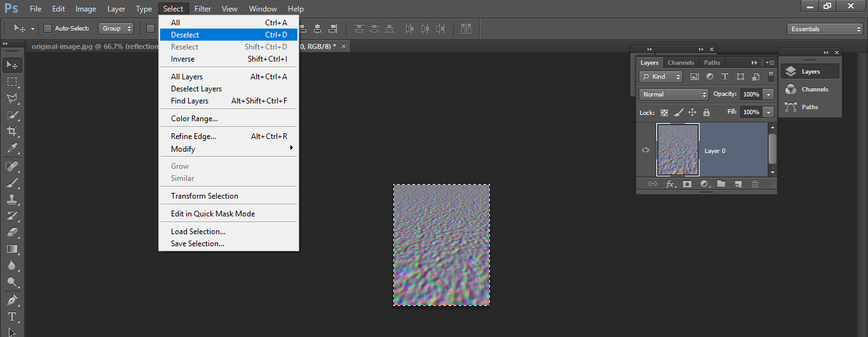Create new fill or adjustment layer

pos(704,184)
